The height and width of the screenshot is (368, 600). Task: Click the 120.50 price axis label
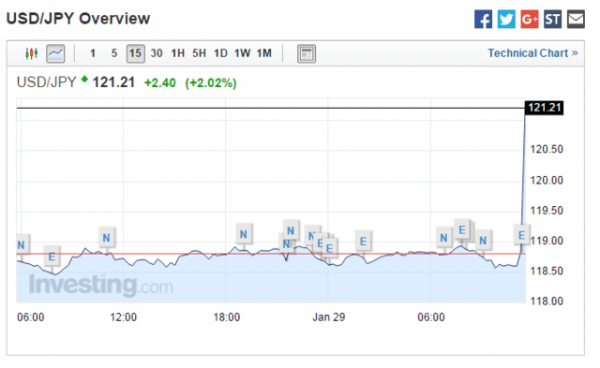tap(546, 149)
